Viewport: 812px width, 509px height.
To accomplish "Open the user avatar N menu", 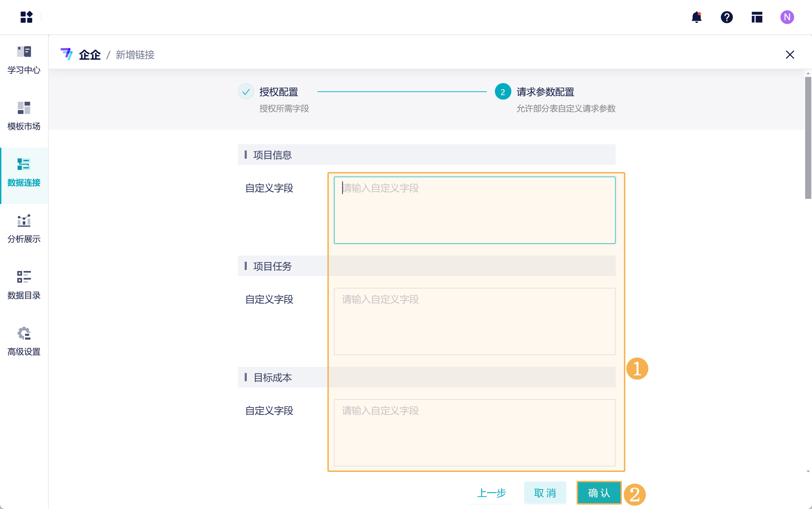I will [787, 17].
